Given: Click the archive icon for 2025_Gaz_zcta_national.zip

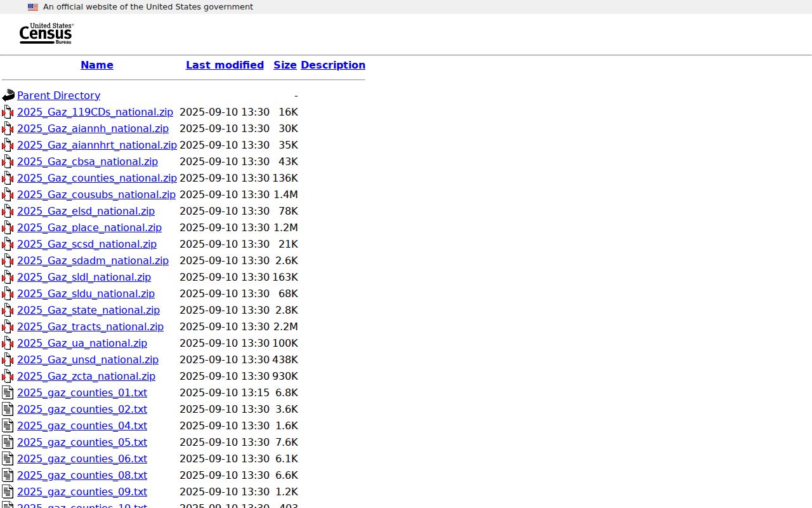Looking at the screenshot, I should pyautogui.click(x=8, y=376).
